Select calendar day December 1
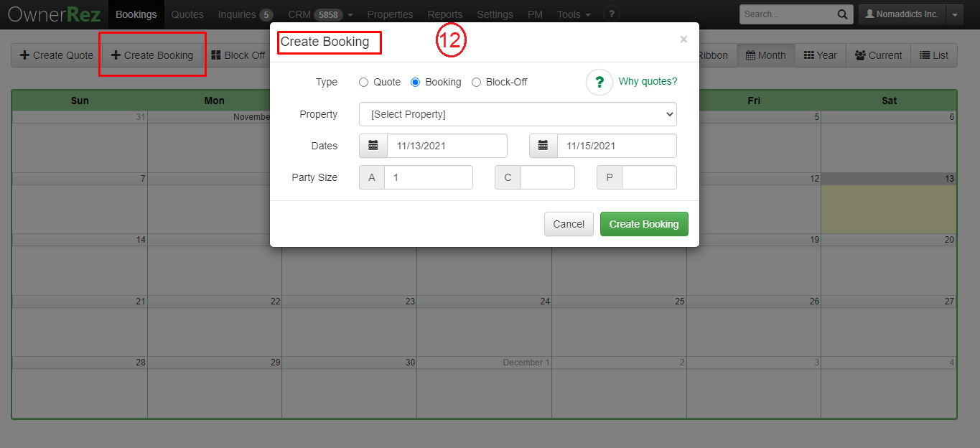This screenshot has height=448, width=980. click(x=484, y=387)
